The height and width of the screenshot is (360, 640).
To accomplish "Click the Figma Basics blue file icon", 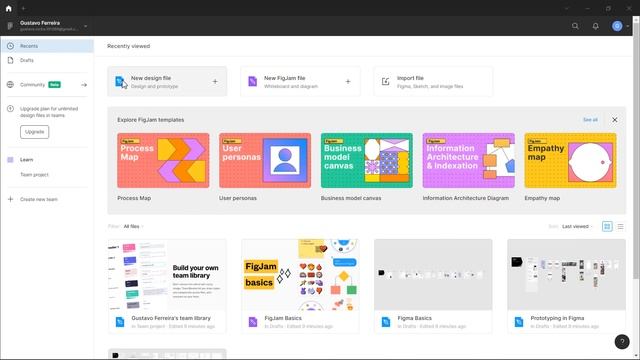I will coord(386,322).
